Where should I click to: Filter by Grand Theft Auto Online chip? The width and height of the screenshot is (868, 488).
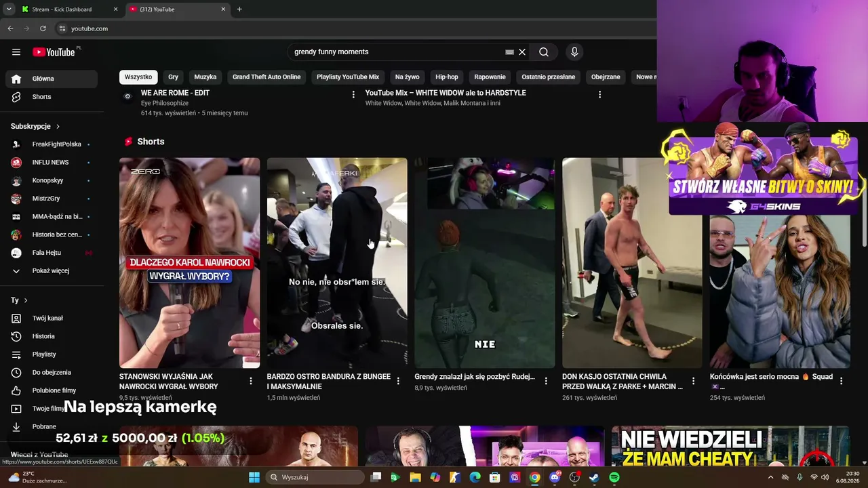[267, 77]
